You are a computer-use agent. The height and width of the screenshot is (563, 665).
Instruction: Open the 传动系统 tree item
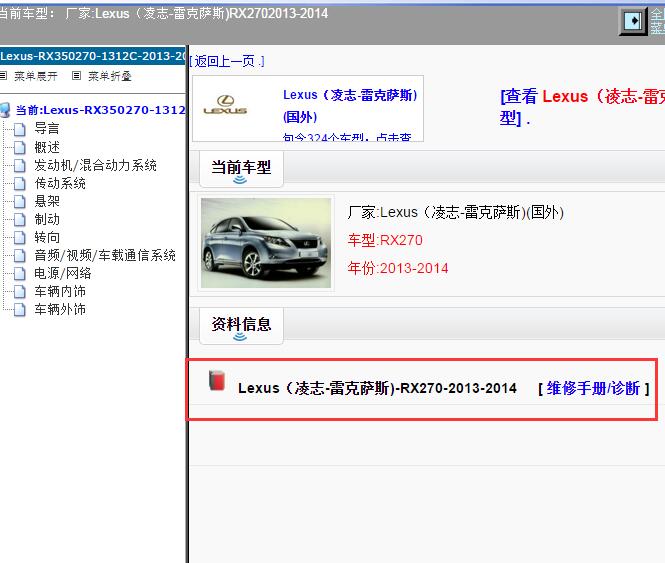pyautogui.click(x=60, y=183)
